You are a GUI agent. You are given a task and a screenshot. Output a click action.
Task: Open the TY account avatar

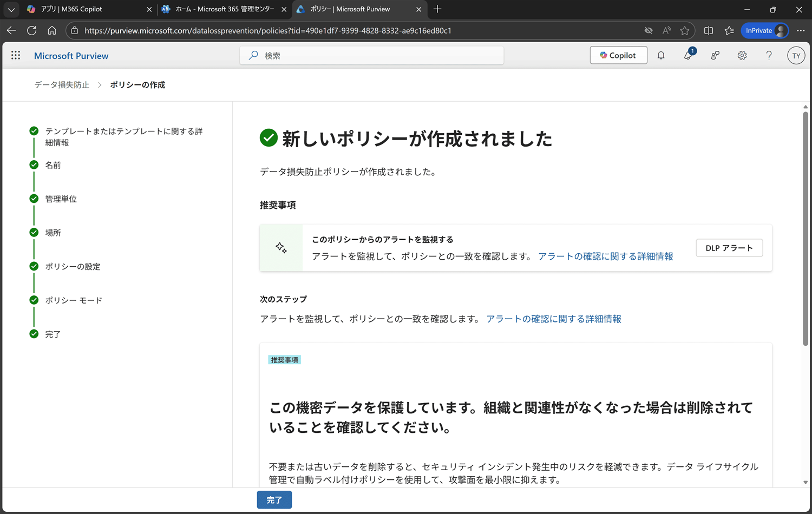tap(796, 55)
